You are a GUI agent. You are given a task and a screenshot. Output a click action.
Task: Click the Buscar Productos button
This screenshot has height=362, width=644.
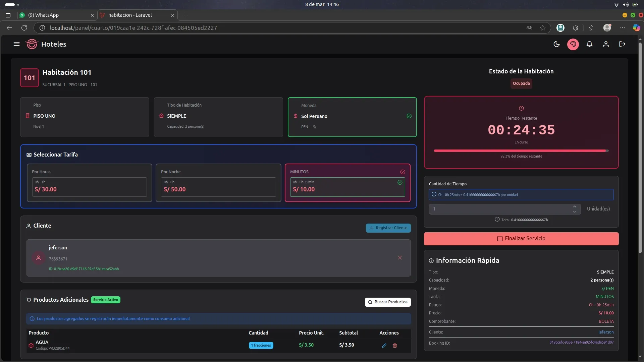[387, 302]
